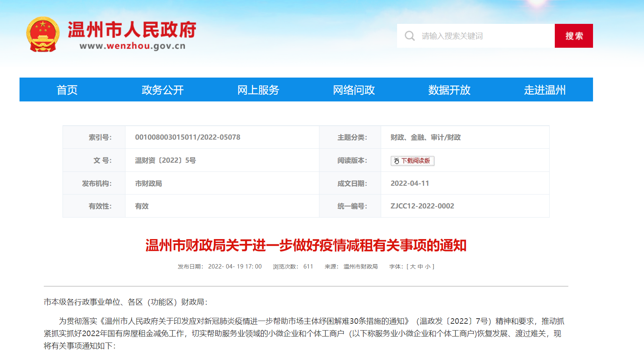The height and width of the screenshot is (360, 644).
Task: Visit the 走进温州 section
Action: click(x=544, y=90)
